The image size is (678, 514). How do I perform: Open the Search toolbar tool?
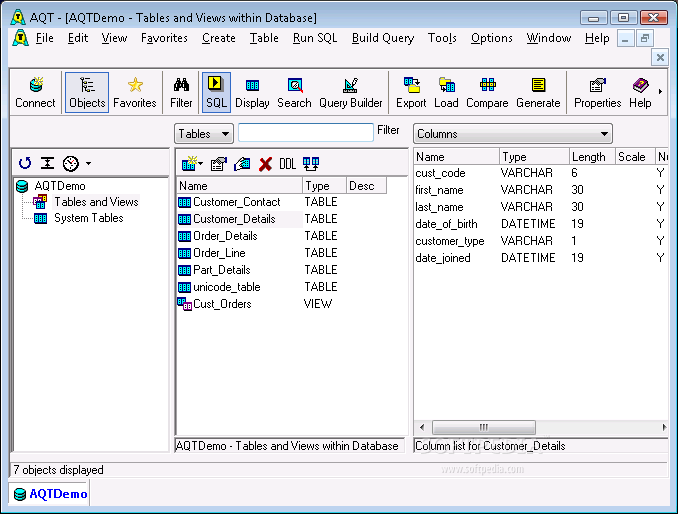(x=294, y=93)
